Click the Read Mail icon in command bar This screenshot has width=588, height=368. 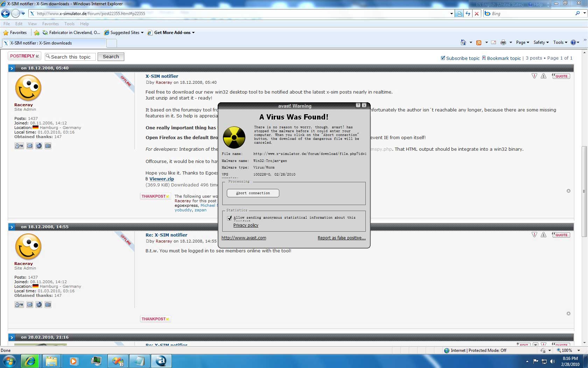(x=493, y=42)
